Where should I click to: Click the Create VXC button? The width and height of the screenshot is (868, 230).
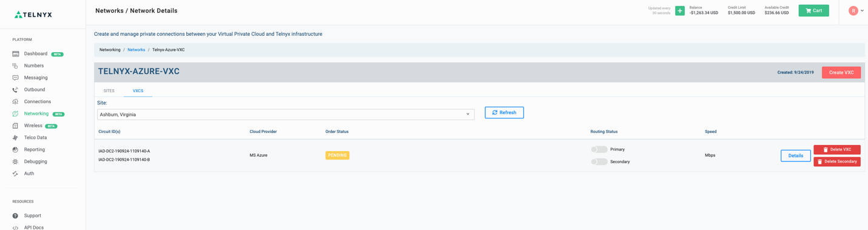click(x=841, y=72)
